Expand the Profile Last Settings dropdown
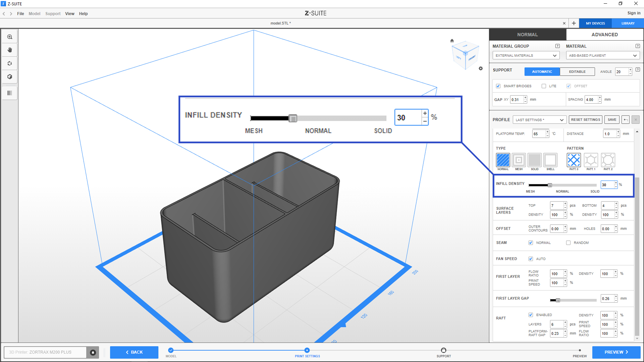 539,120
